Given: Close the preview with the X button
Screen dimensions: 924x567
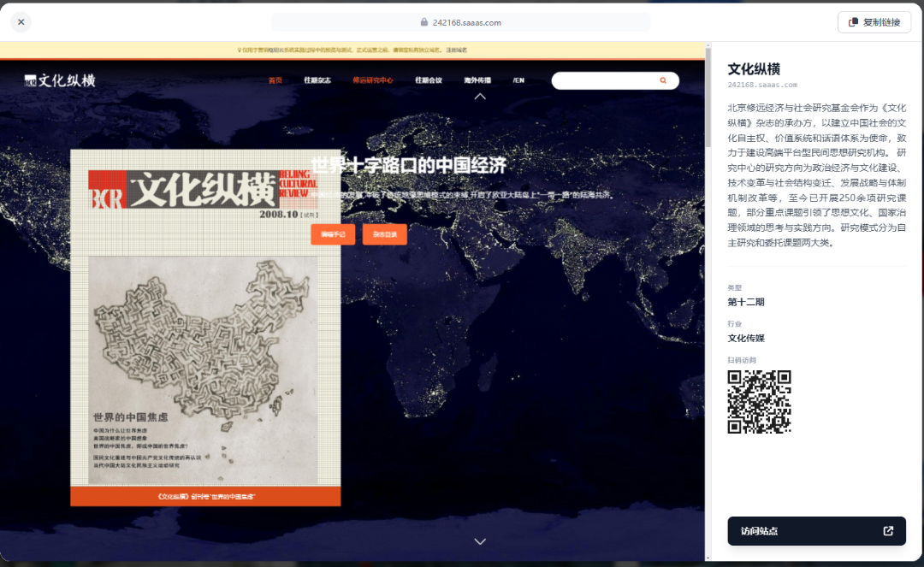Looking at the screenshot, I should pyautogui.click(x=21, y=22).
